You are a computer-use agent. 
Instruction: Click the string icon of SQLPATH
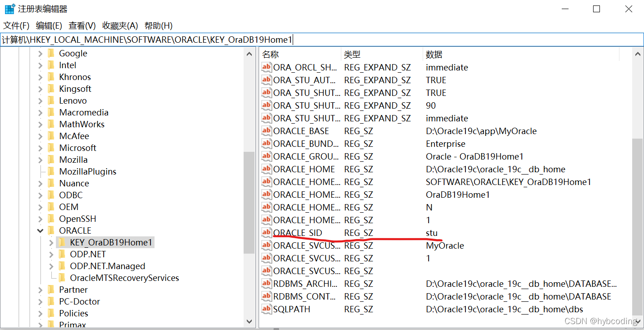(266, 309)
